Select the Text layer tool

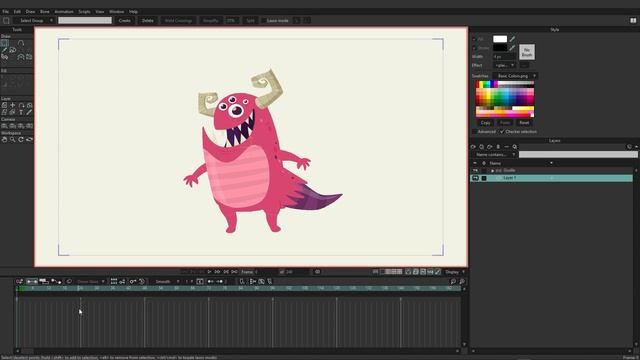click(21, 112)
